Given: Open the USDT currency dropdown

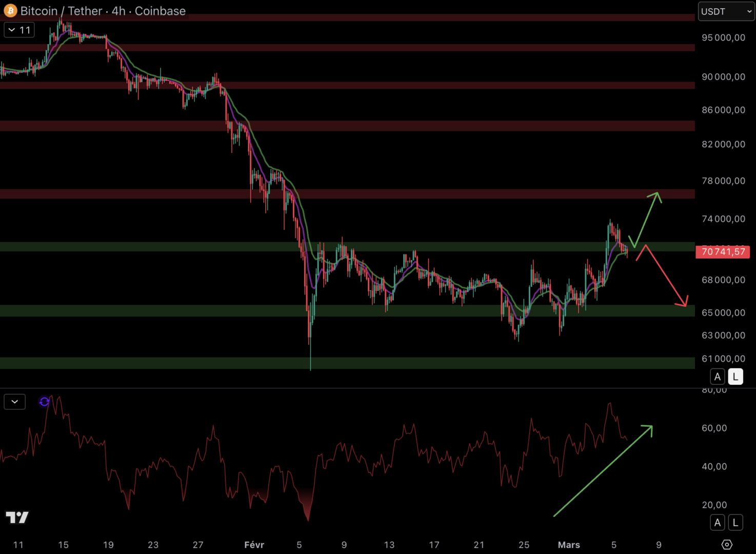Looking at the screenshot, I should [x=726, y=11].
